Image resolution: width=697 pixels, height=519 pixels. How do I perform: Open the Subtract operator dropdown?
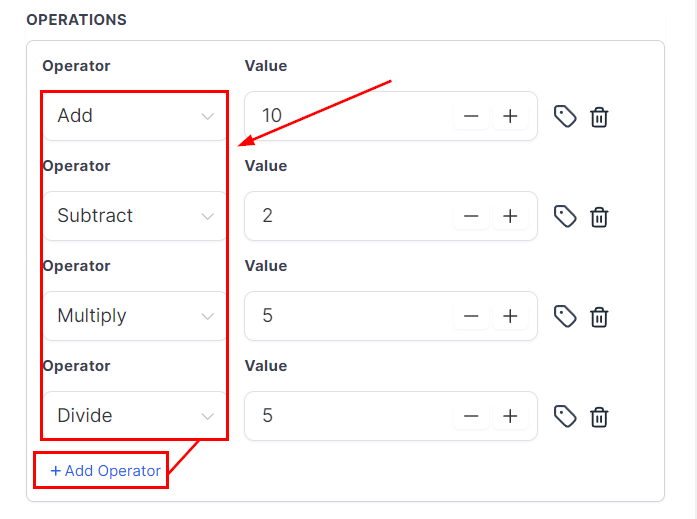click(x=135, y=216)
